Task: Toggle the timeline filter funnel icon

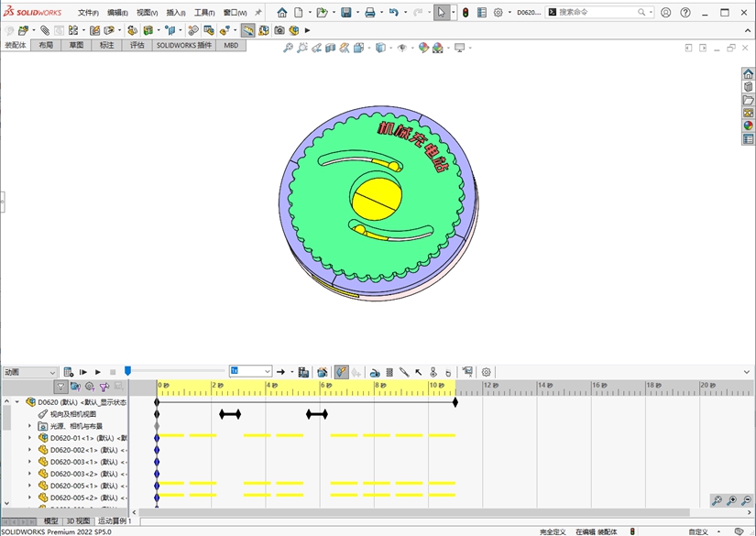Action: tap(60, 388)
